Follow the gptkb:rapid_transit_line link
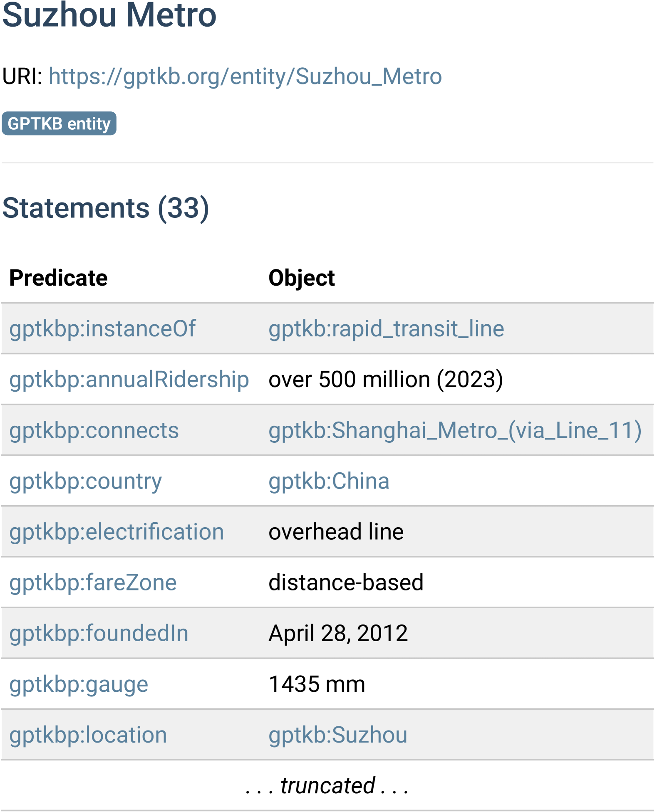 (x=386, y=329)
